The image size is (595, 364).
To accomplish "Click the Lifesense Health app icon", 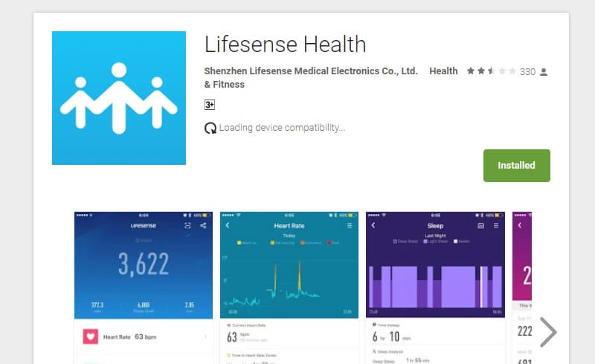I will [119, 98].
